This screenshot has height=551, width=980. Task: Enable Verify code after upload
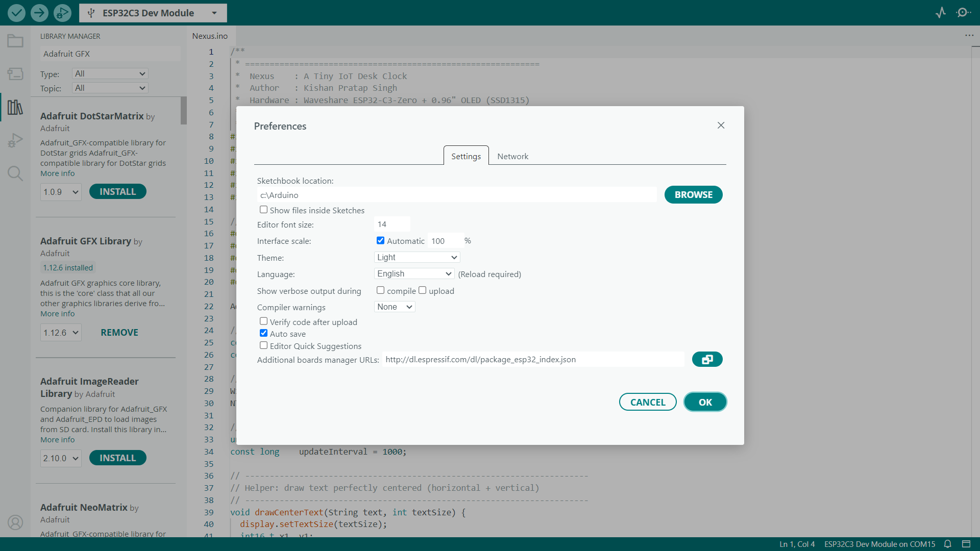263,321
